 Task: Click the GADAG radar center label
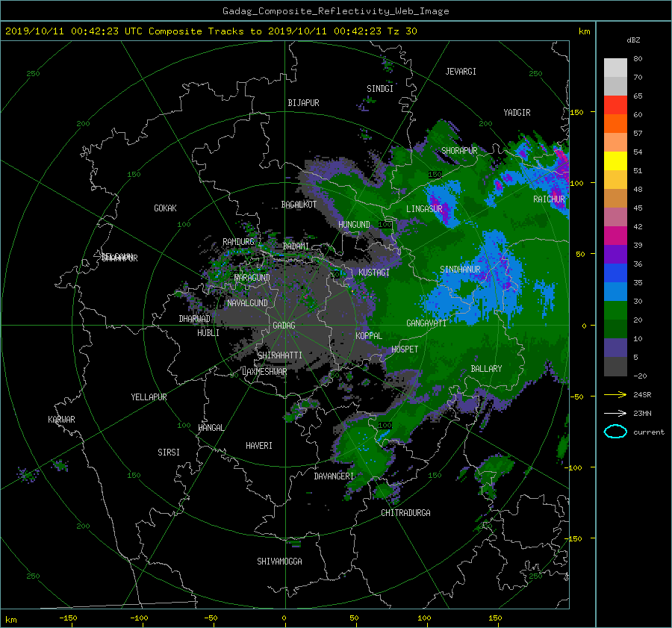284,326
